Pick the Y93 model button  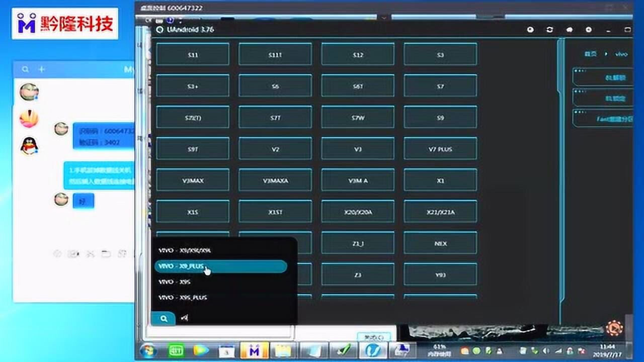440,275
